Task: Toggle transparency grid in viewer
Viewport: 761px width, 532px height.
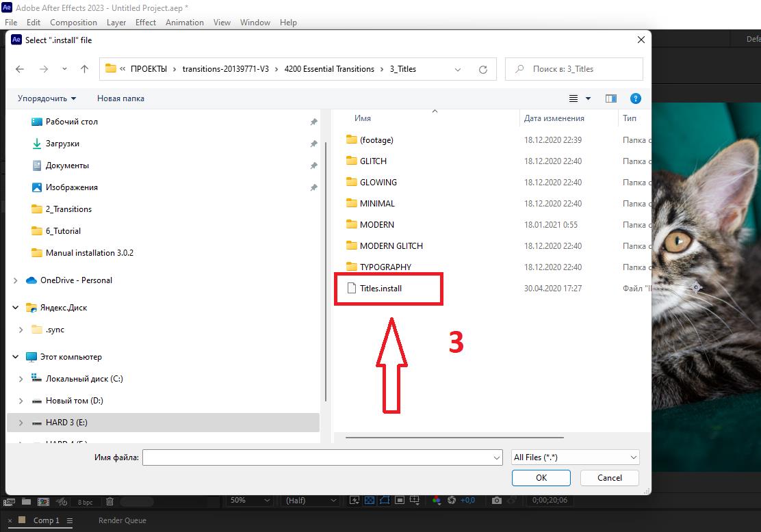Action: tap(370, 500)
